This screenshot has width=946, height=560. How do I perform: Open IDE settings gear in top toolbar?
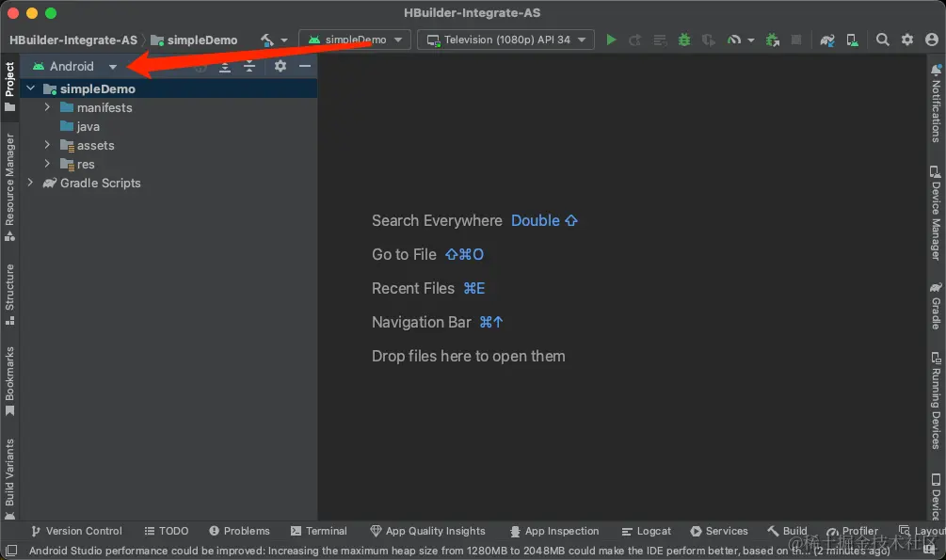click(907, 40)
